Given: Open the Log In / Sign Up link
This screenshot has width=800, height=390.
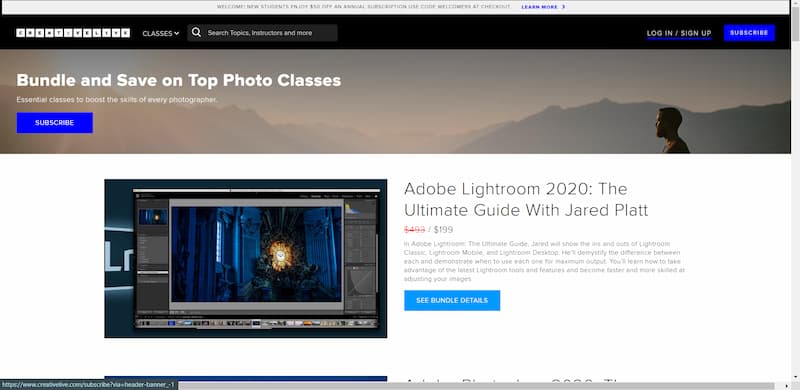Looking at the screenshot, I should click(679, 33).
